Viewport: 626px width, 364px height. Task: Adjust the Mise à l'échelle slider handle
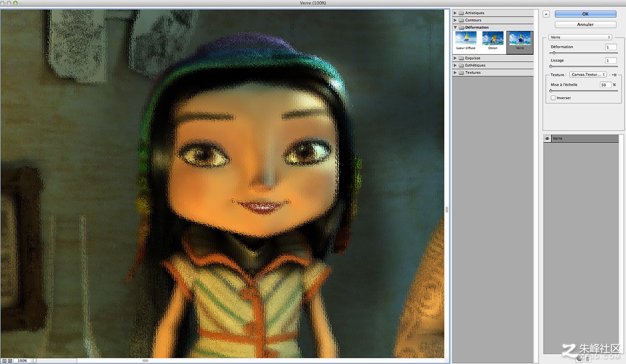[551, 91]
